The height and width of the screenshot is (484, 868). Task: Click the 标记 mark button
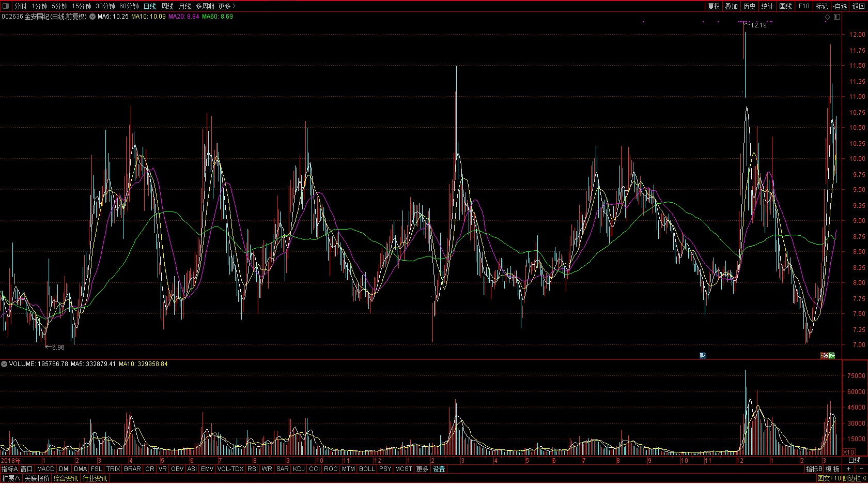pyautogui.click(x=822, y=6)
